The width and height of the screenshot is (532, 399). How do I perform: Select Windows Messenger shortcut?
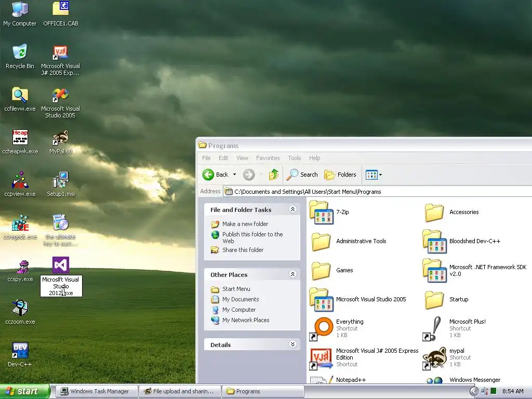coord(463,380)
